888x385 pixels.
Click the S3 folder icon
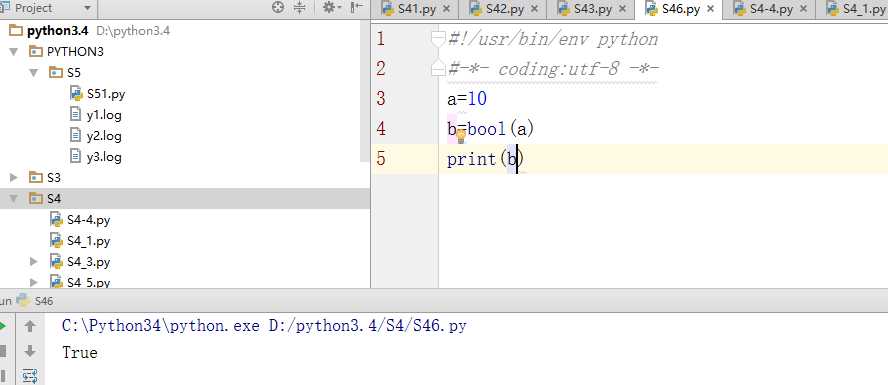pos(36,178)
